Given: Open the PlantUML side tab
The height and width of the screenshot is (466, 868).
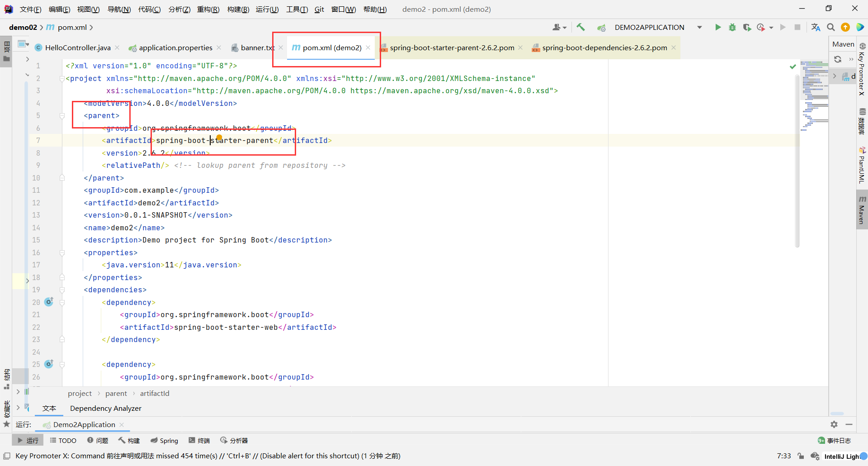Looking at the screenshot, I should click(862, 165).
